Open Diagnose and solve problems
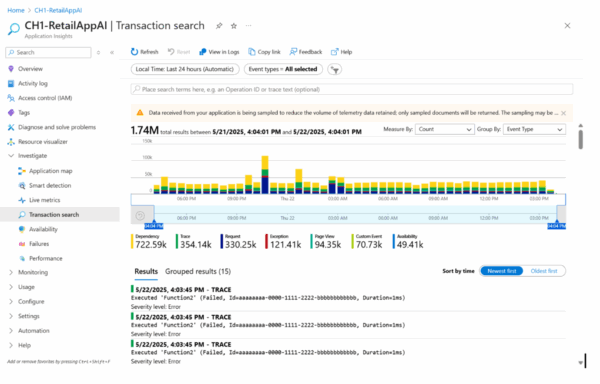 [x=57, y=127]
